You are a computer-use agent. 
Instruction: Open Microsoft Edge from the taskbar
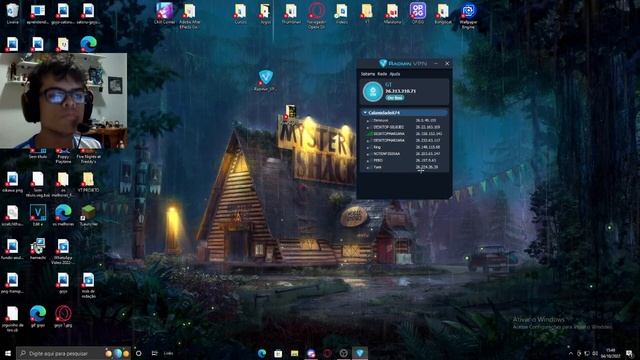tap(262, 353)
